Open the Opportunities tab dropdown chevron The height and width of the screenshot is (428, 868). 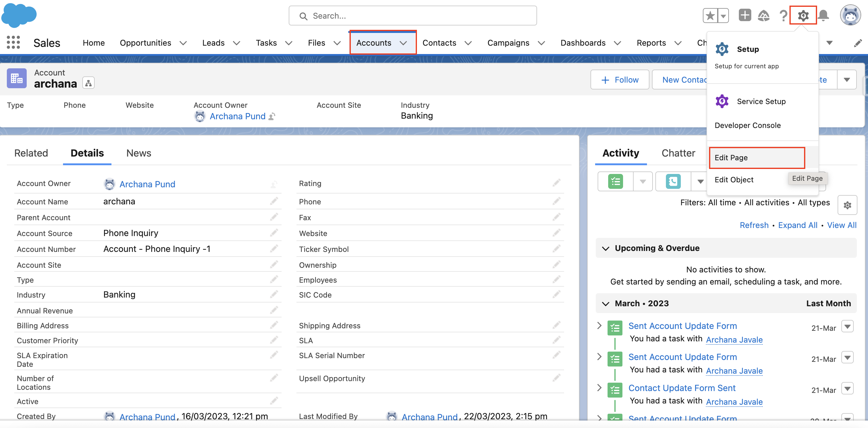(183, 43)
